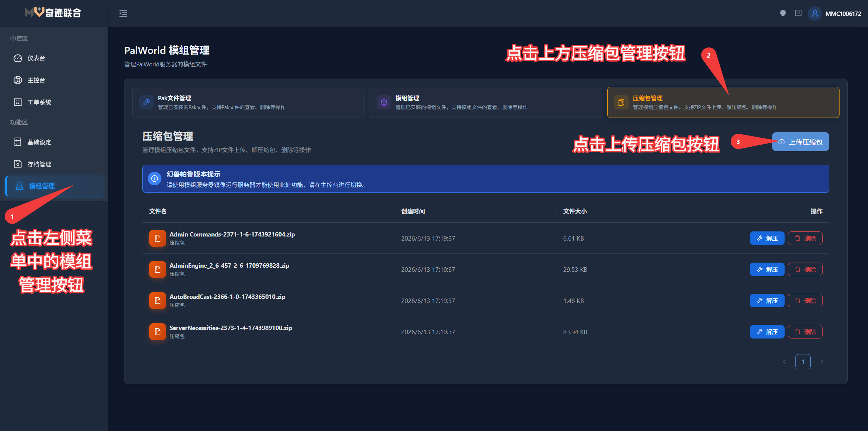The height and width of the screenshot is (431, 868).
Task: Click the flask icon beside 模组管理
Action: [x=19, y=186]
